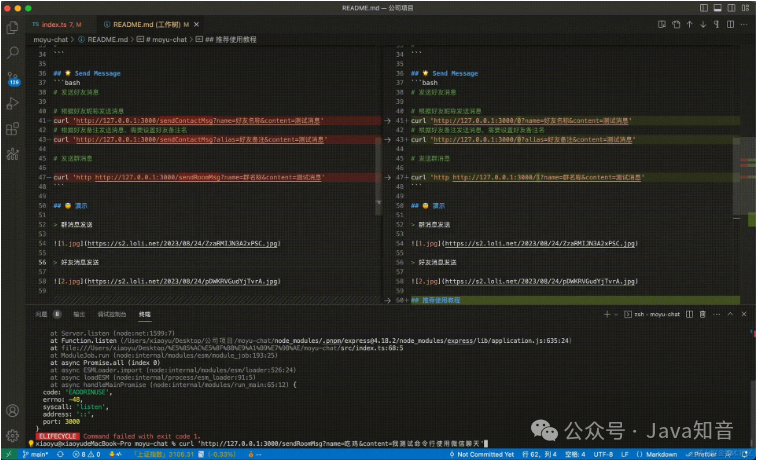Switch to the 调试控制台 panel tab
The height and width of the screenshot is (461, 758).
click(x=112, y=315)
